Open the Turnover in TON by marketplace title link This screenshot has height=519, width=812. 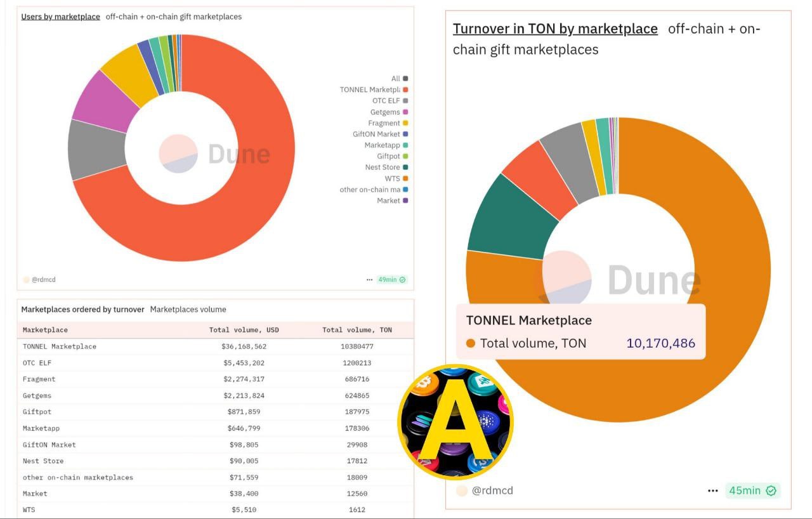pyautogui.click(x=555, y=29)
